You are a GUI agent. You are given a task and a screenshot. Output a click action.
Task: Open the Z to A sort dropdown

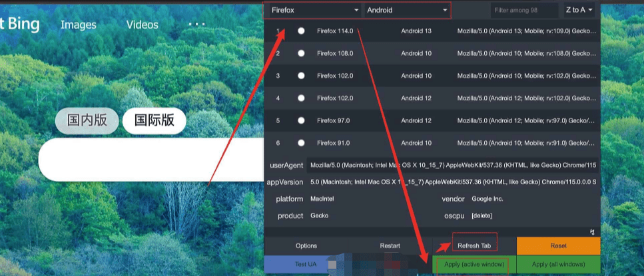(579, 10)
